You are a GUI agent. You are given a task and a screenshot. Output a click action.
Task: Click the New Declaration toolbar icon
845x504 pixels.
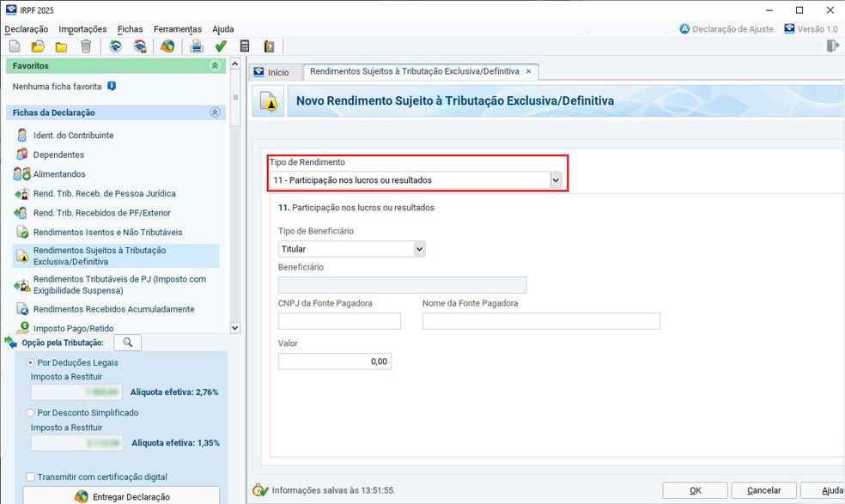coord(14,46)
